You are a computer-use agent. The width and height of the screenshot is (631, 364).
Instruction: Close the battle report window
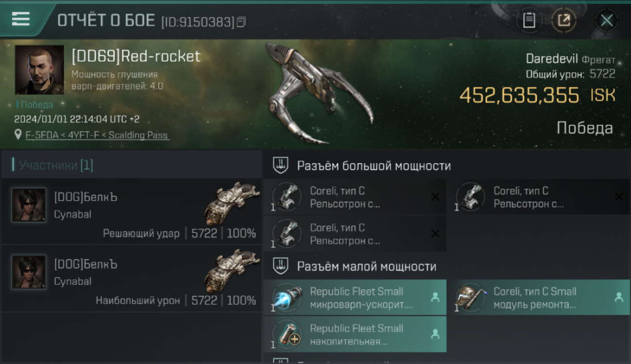[x=606, y=20]
